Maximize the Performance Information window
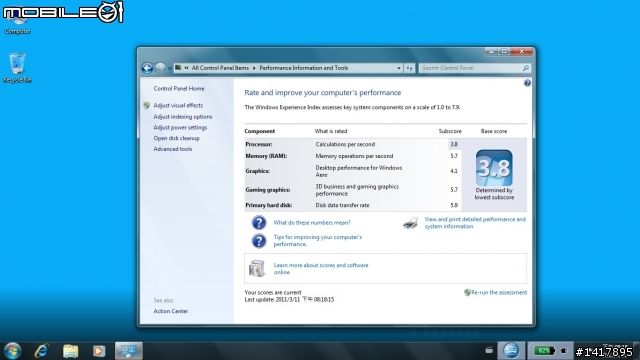Image resolution: width=640 pixels, height=360 pixels. [x=504, y=51]
